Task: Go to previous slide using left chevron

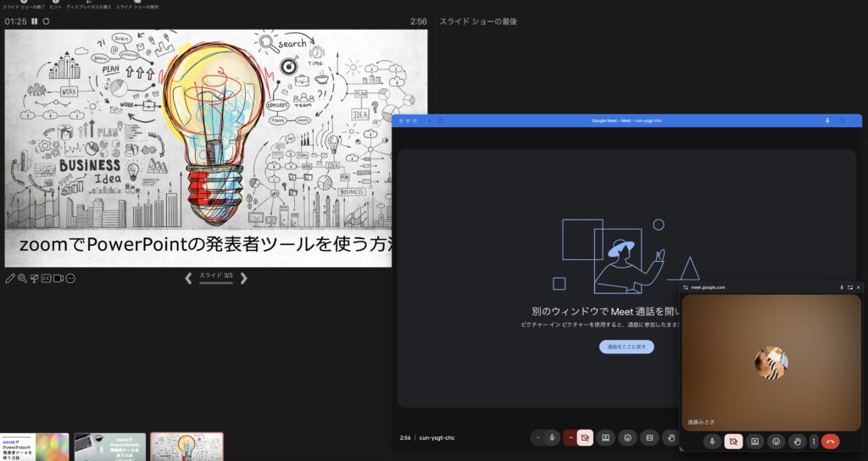Action: pyautogui.click(x=188, y=278)
